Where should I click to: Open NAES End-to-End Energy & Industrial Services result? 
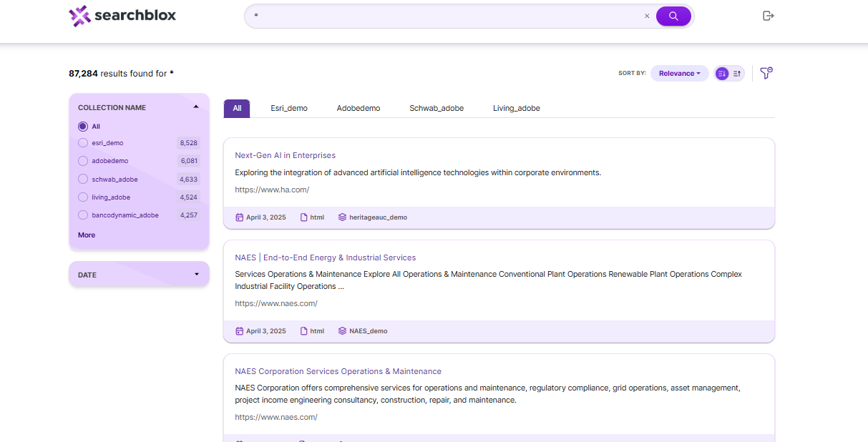coord(326,257)
